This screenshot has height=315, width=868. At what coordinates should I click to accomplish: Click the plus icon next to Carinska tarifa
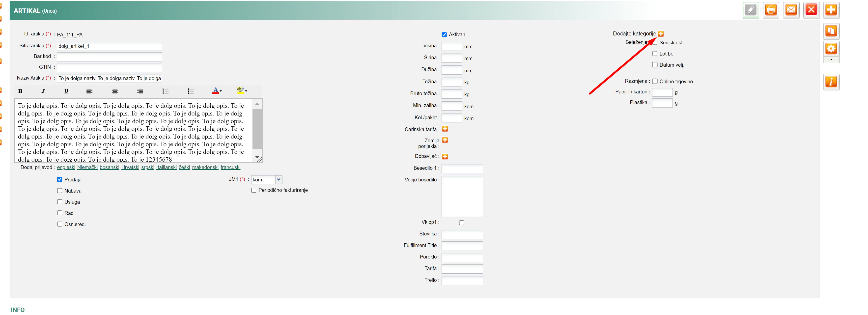click(445, 129)
